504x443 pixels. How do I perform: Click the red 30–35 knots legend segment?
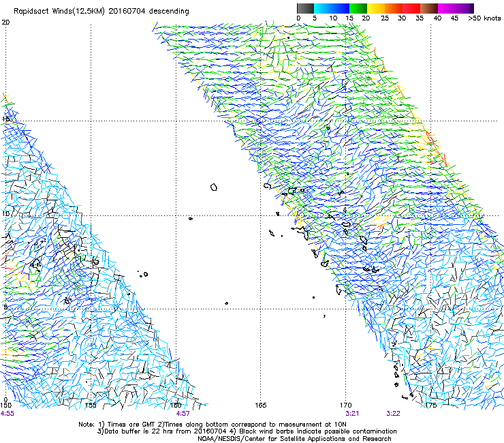coord(411,8)
